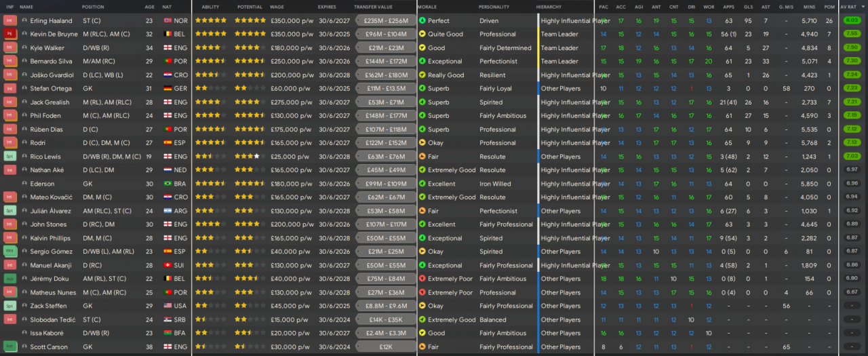This screenshot has height=356, width=868.
Task: Sort by the AGE column header
Action: tap(149, 7)
